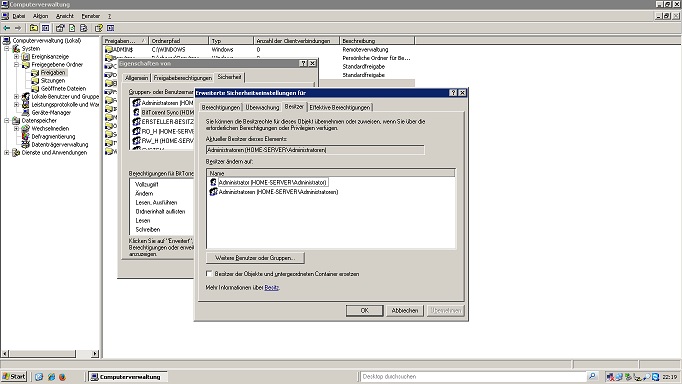682x384 pixels.
Task: Select the Leistungsprotokolle tree icon
Action: 26,104
